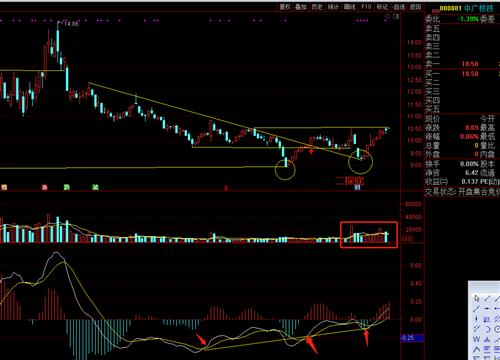500x360 pixels.
Task: Select the circle drawing tool
Action: (x=498, y=329)
